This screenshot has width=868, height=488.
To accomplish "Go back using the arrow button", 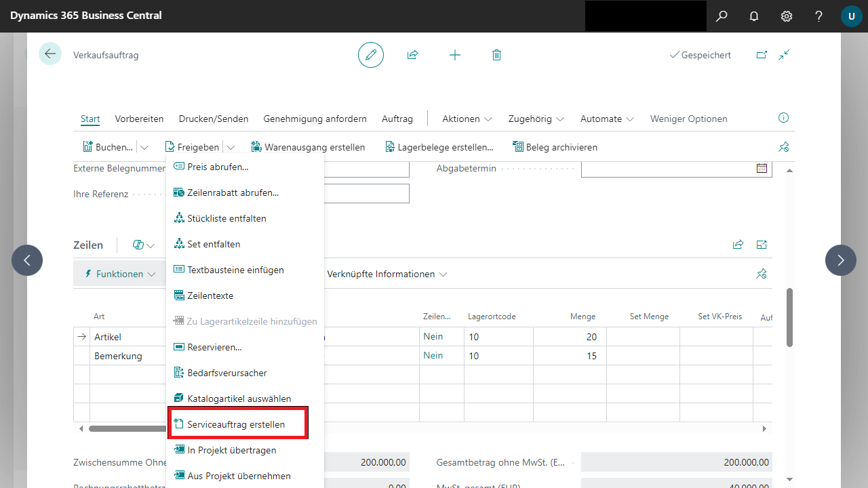I will coord(50,54).
